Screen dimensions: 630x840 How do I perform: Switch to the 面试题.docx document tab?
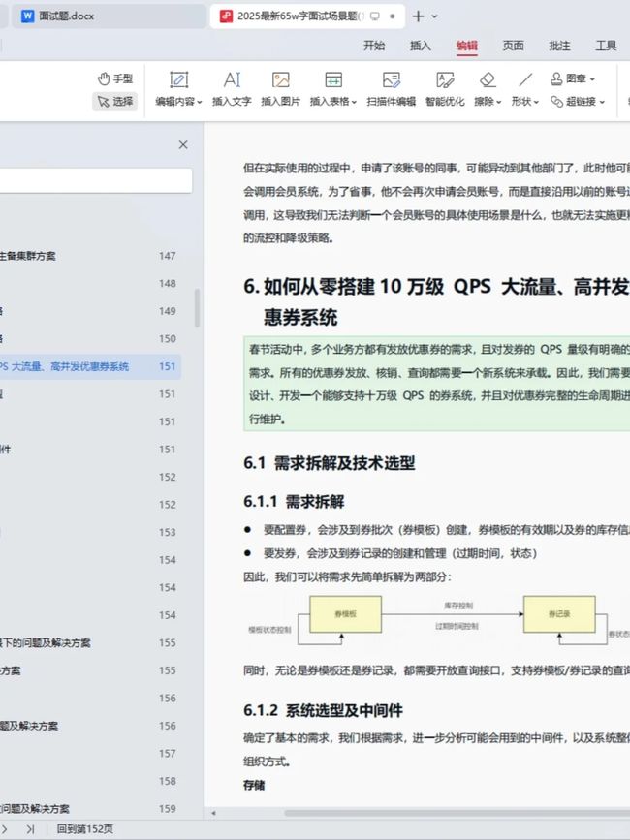click(x=109, y=16)
